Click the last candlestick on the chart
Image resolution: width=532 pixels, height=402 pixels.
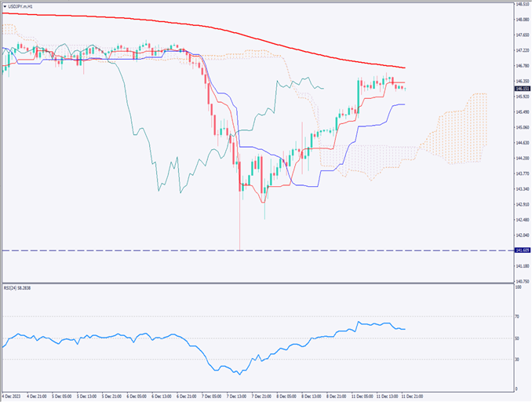(404, 88)
